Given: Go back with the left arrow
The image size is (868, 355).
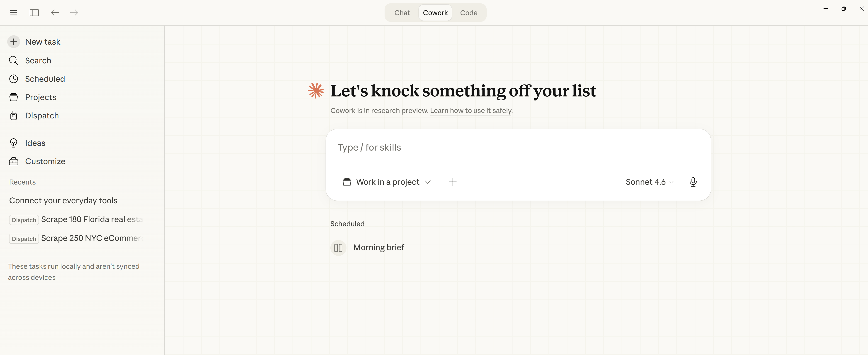Looking at the screenshot, I should tap(55, 13).
